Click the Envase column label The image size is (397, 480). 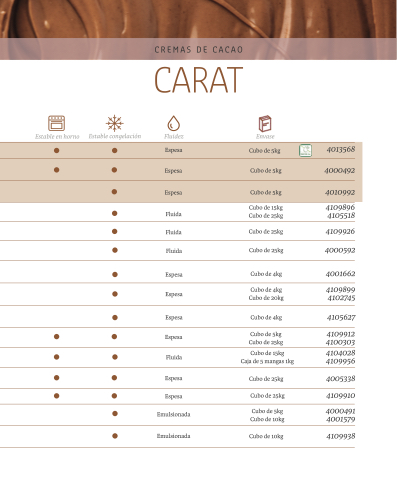(x=265, y=136)
